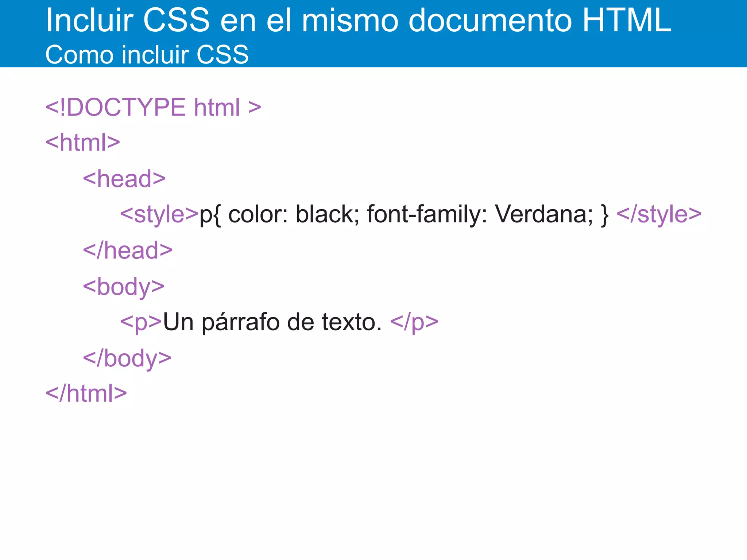The width and height of the screenshot is (747, 560).
Task: Click the opening '<style>' tag
Action: (159, 214)
